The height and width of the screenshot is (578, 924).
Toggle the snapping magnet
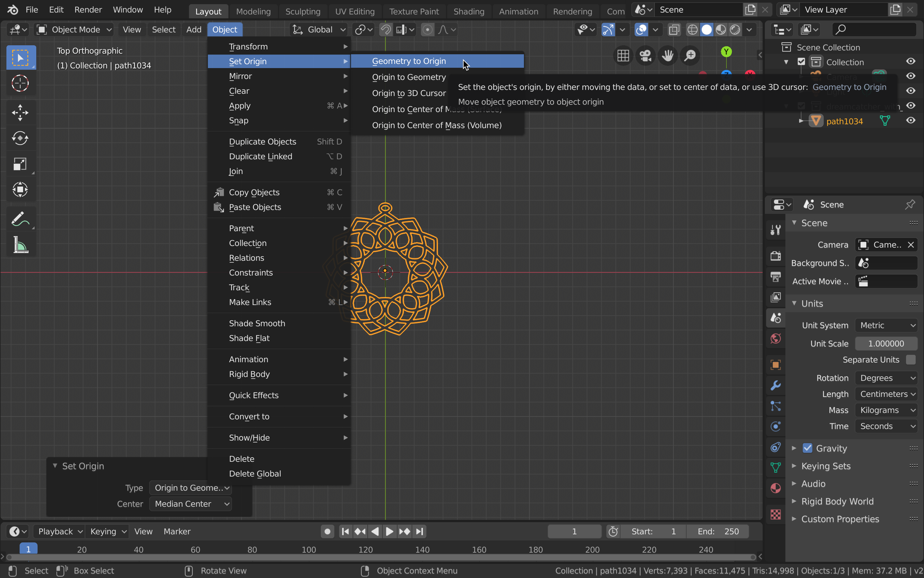(x=386, y=30)
